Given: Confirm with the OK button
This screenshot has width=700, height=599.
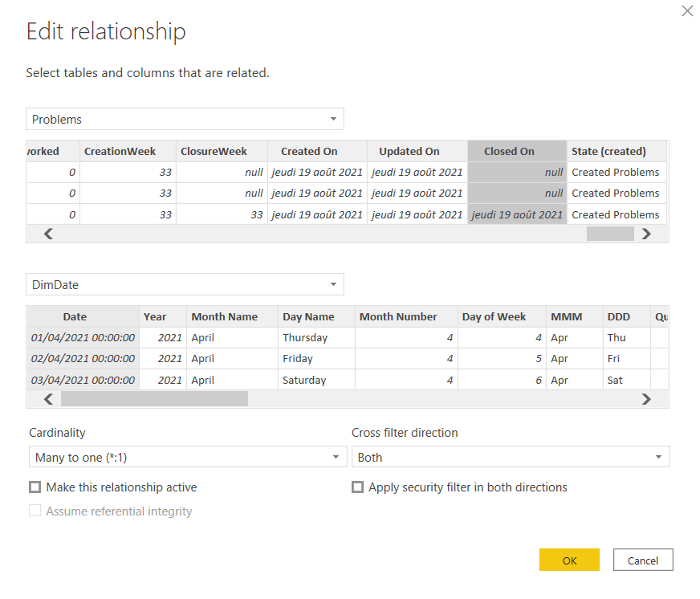Looking at the screenshot, I should [x=569, y=560].
